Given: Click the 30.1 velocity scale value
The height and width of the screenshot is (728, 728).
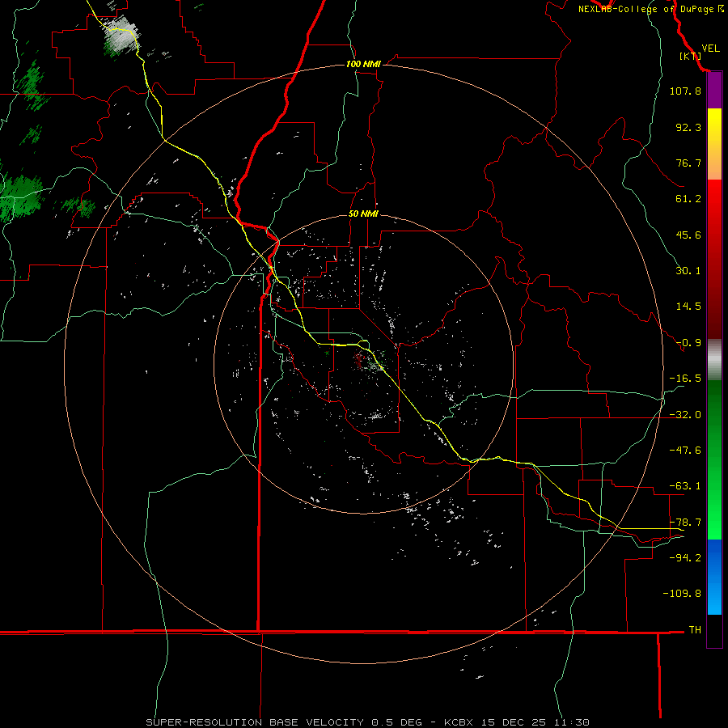Looking at the screenshot, I should tap(688, 271).
